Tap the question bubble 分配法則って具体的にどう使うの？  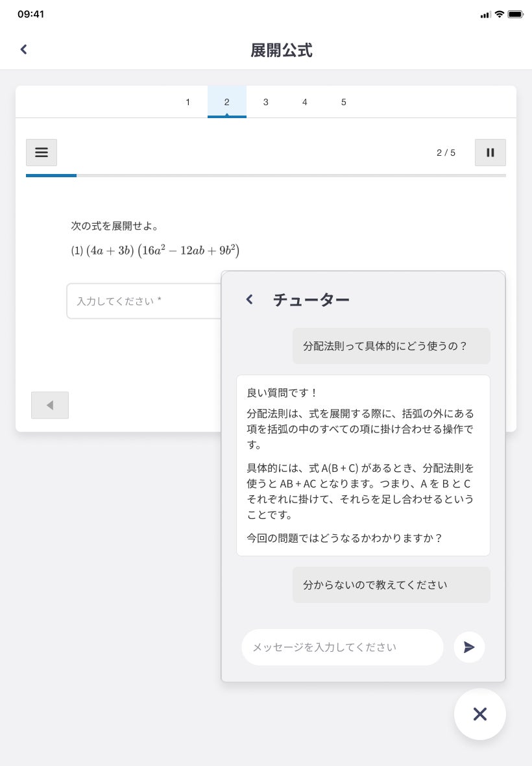tap(391, 345)
